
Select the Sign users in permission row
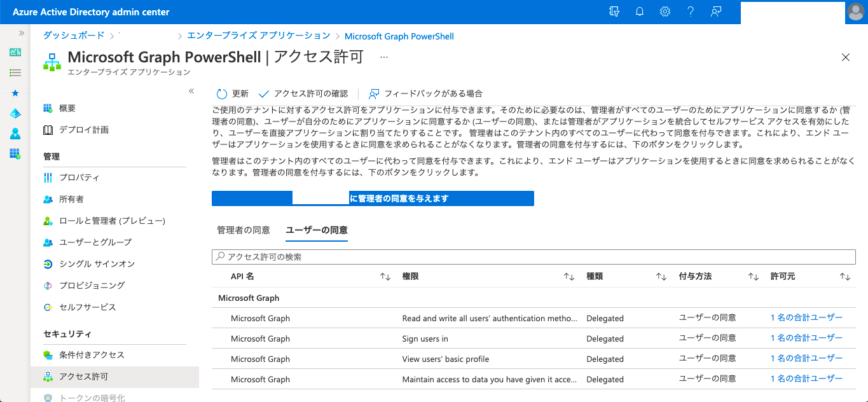click(534, 338)
